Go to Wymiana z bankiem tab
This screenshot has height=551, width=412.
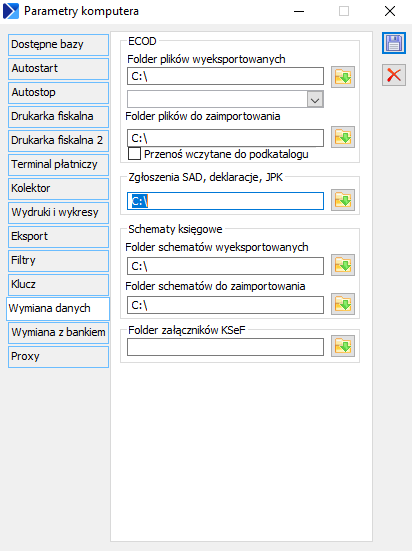pyautogui.click(x=58, y=332)
